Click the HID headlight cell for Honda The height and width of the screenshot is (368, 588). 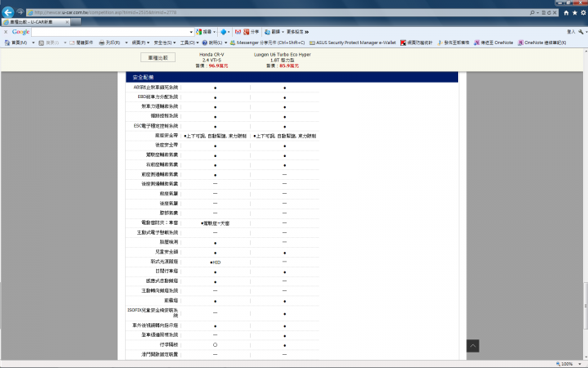(x=216, y=263)
